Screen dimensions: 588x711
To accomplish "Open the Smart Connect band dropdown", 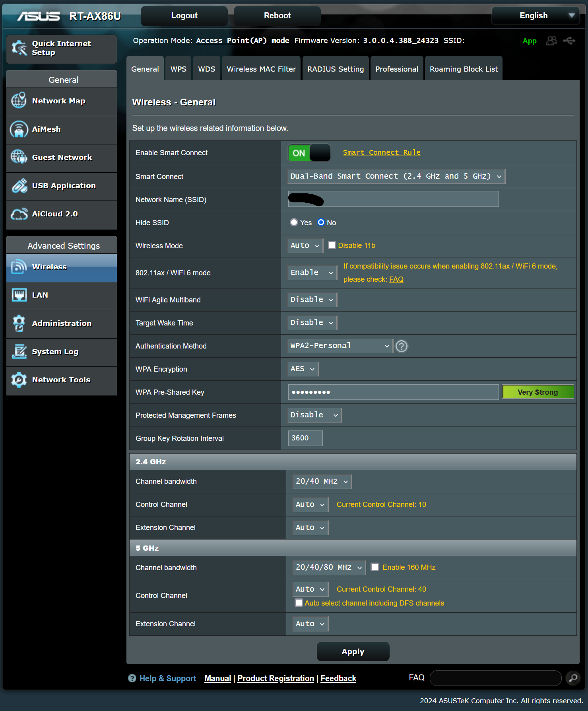I will (396, 176).
